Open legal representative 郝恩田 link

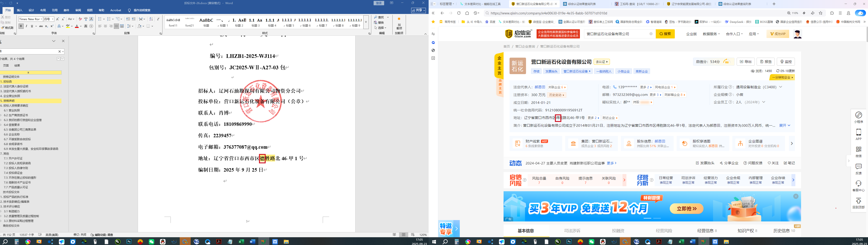[540, 87]
